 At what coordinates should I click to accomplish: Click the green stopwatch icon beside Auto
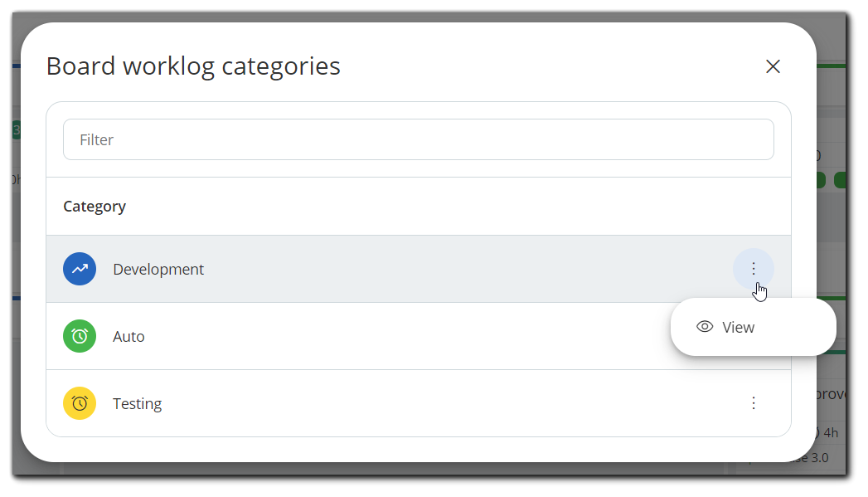pyautogui.click(x=80, y=336)
